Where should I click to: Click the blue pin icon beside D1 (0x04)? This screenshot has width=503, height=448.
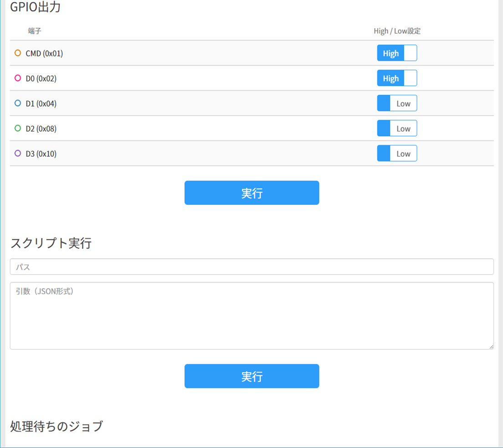(17, 103)
